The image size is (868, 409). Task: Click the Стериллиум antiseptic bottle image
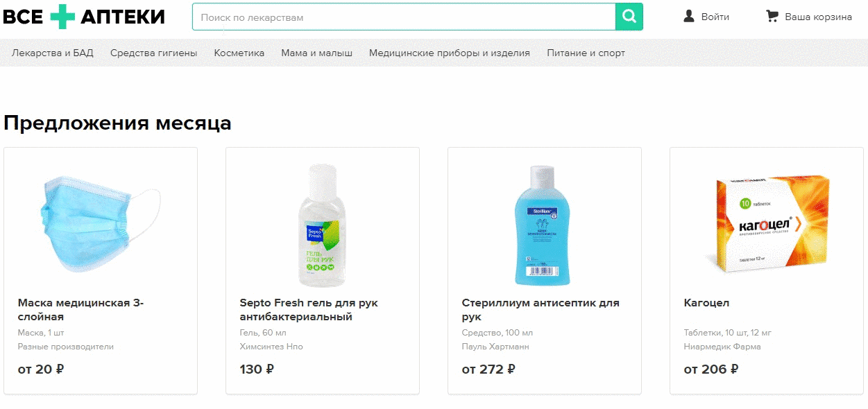click(544, 222)
